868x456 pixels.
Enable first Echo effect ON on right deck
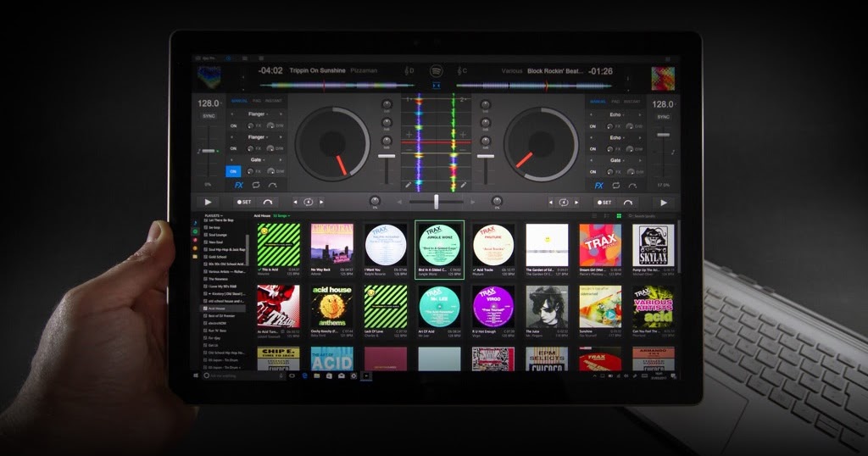tap(593, 126)
